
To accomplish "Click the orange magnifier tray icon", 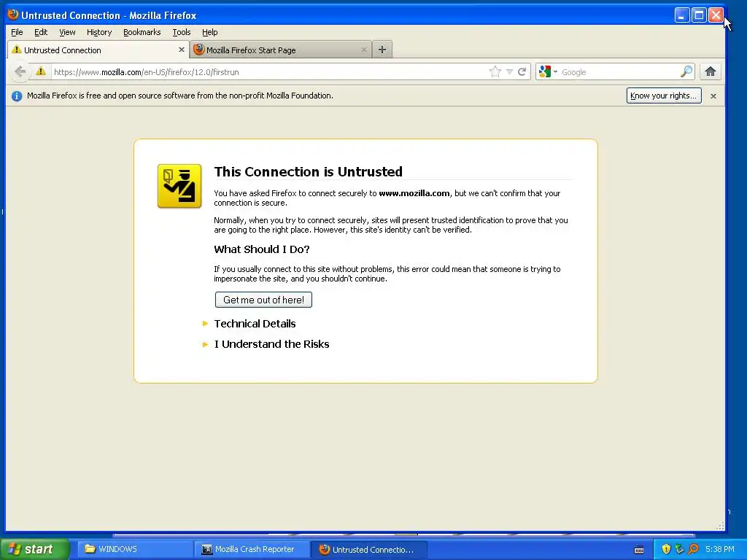I will pos(693,549).
